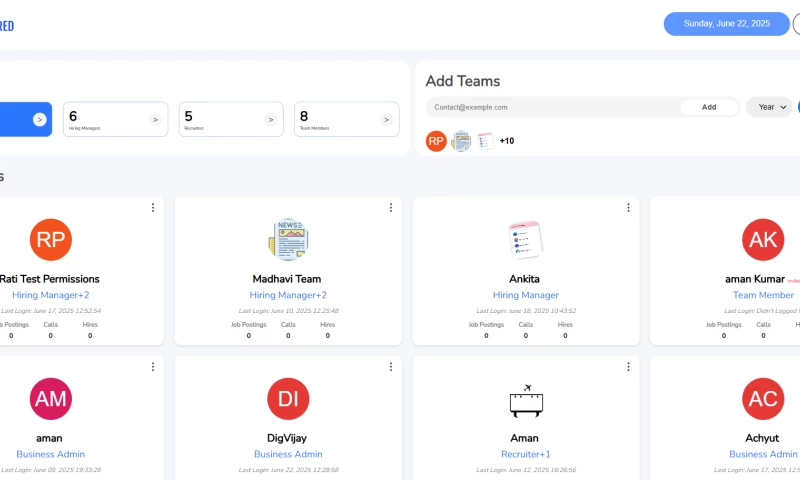Open Recruiter+1 role link under Aman
The height and width of the screenshot is (480, 800).
tap(525, 454)
